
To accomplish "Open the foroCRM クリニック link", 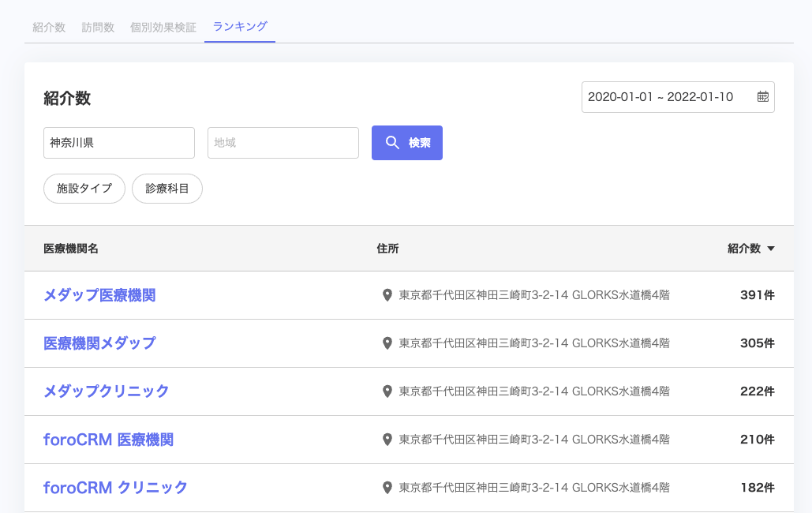I will 115,488.
